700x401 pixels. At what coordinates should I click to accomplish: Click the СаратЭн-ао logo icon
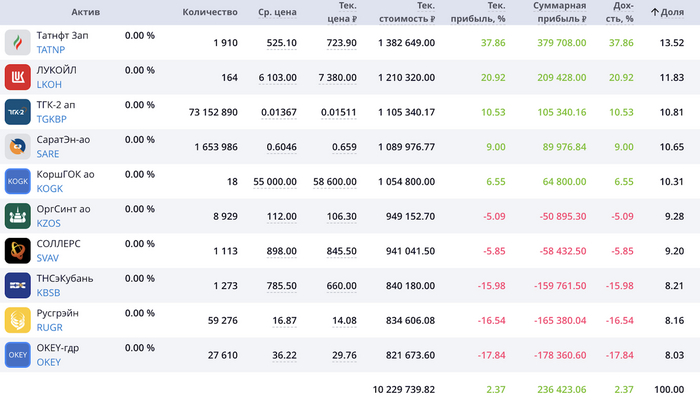point(19,146)
